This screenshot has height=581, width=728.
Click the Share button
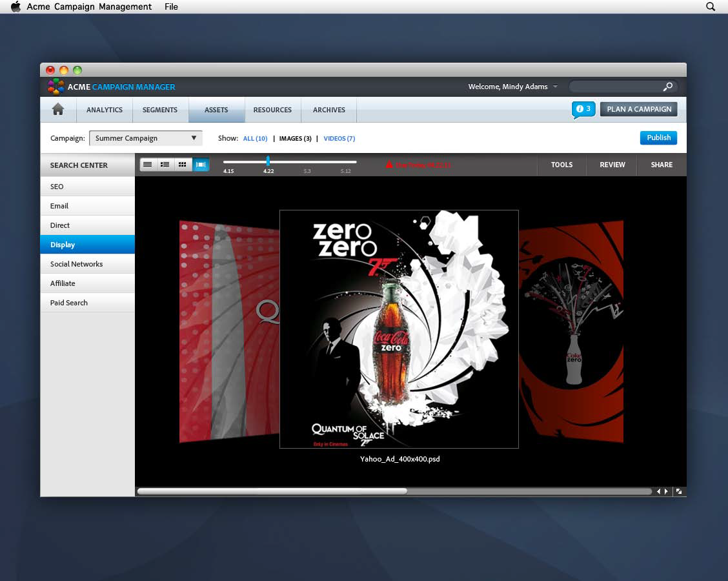[x=662, y=165]
